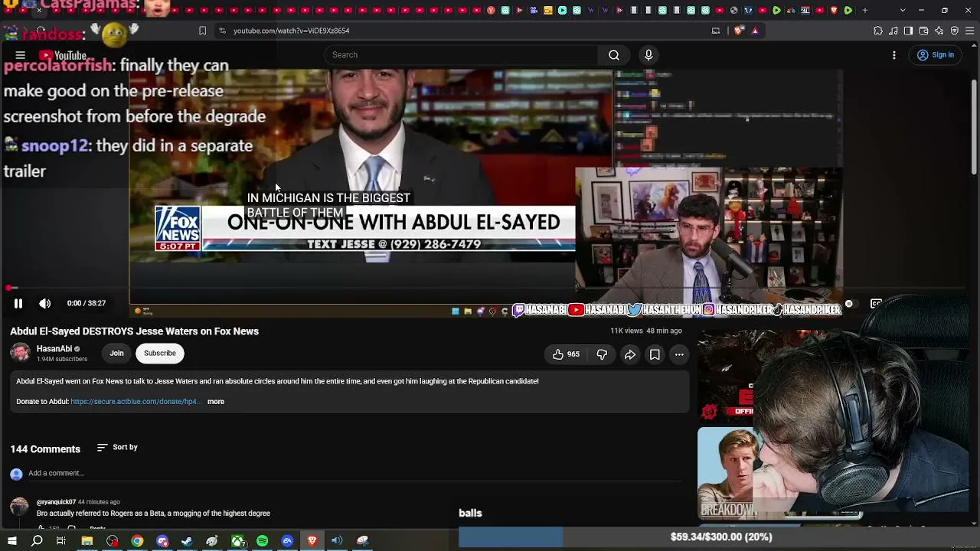Share the video using the arrow icon
This screenshot has height=551, width=980.
(630, 354)
